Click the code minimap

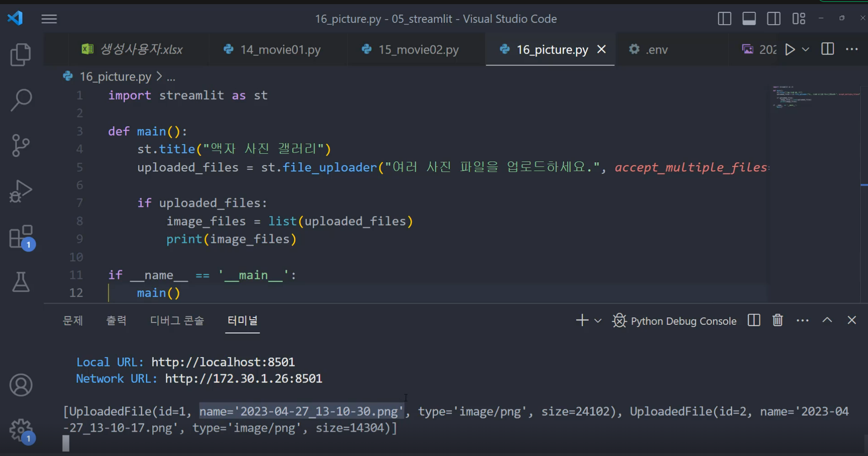pos(816,96)
